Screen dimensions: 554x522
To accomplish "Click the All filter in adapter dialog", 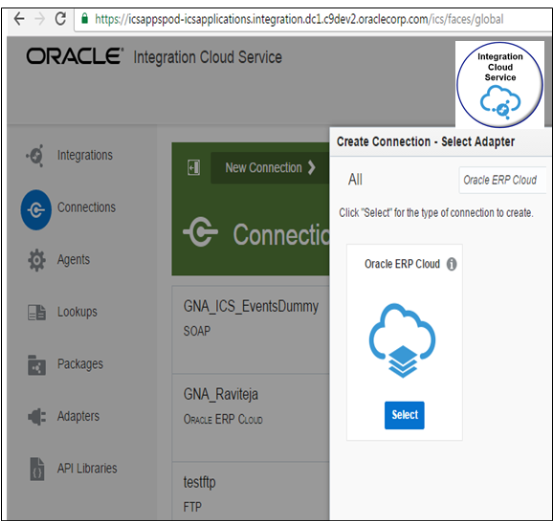I will coord(355,180).
